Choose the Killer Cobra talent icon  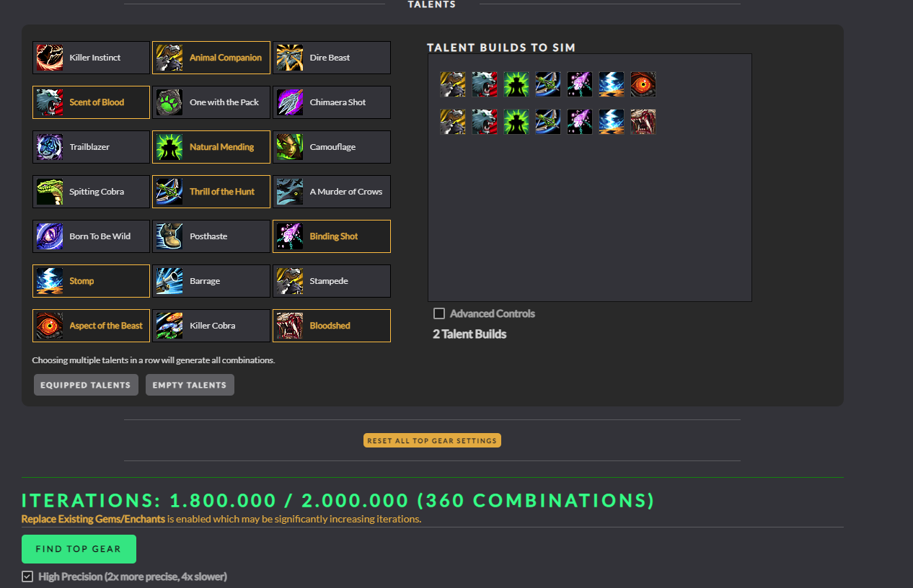click(169, 326)
